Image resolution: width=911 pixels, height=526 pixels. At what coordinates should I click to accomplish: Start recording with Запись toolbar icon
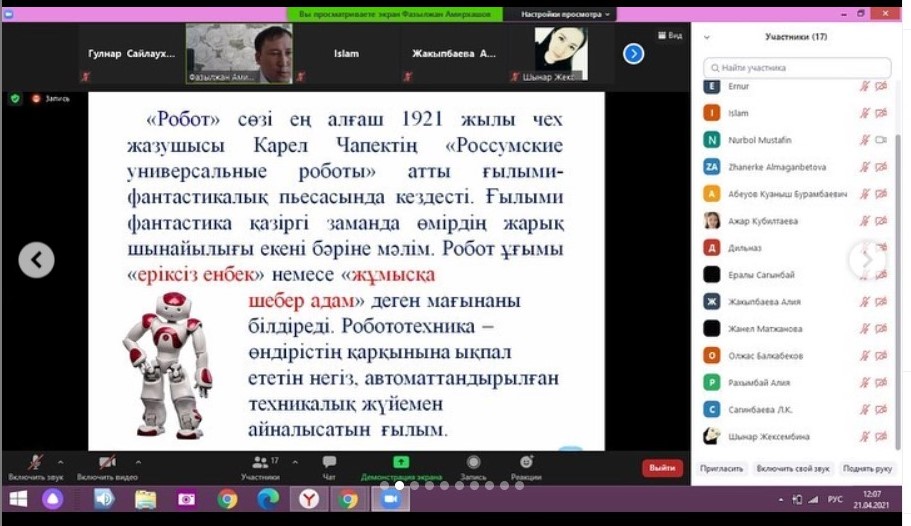tap(474, 462)
